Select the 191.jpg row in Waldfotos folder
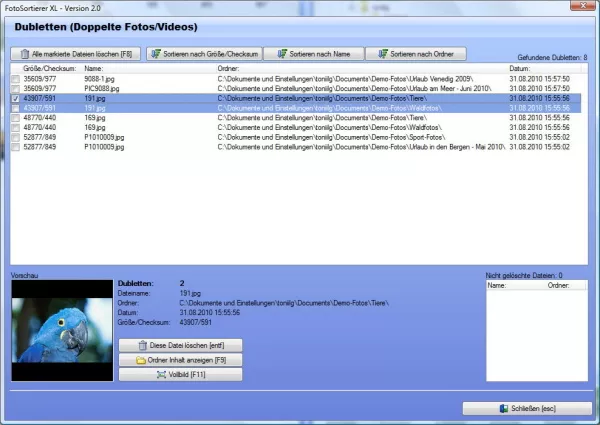 (300, 108)
